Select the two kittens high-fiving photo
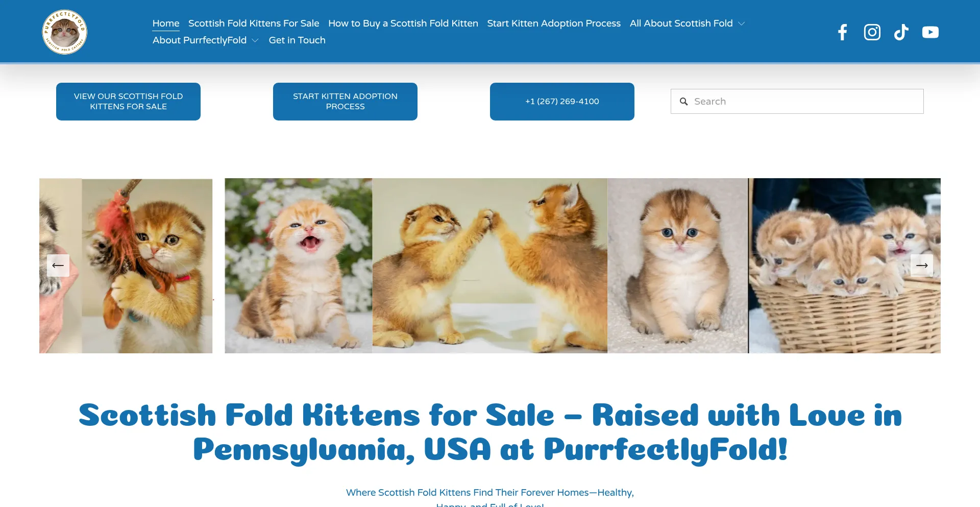 pos(490,265)
